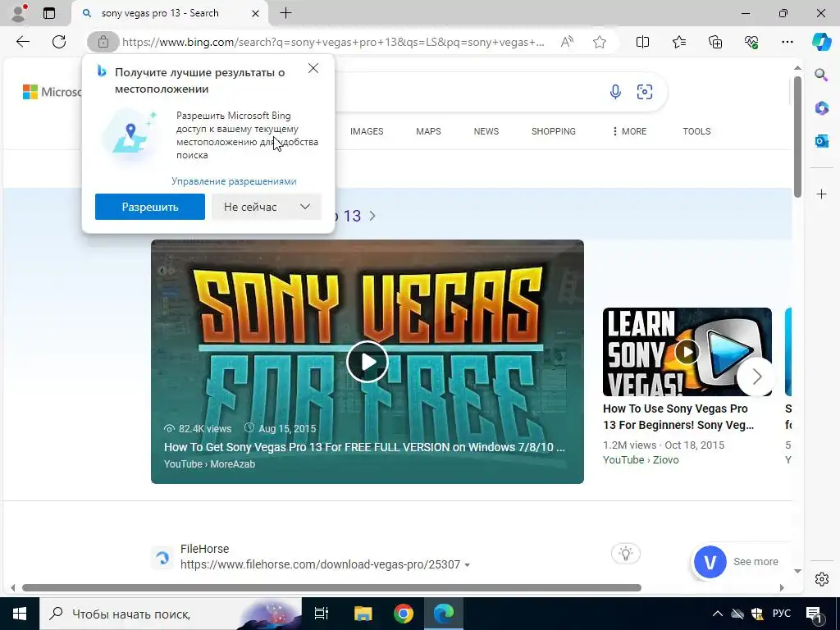Close the location permission popup
This screenshot has height=630, width=840.
pos(313,69)
